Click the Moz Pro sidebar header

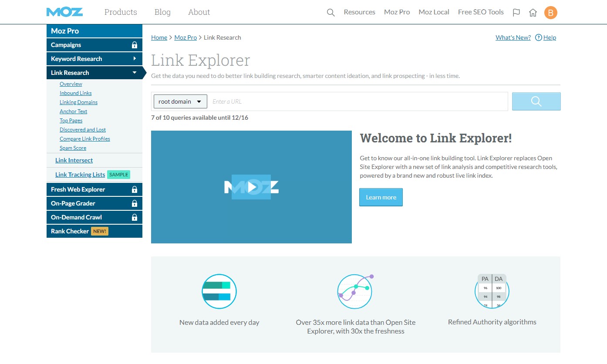[94, 31]
